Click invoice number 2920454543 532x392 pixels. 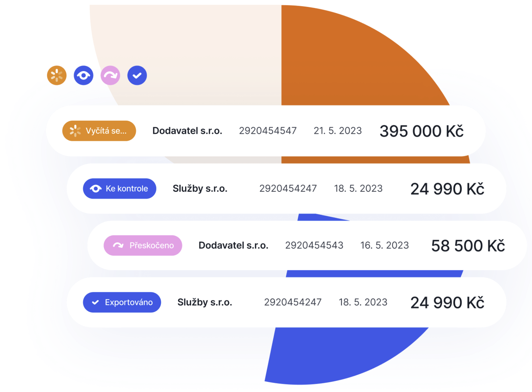314,245
